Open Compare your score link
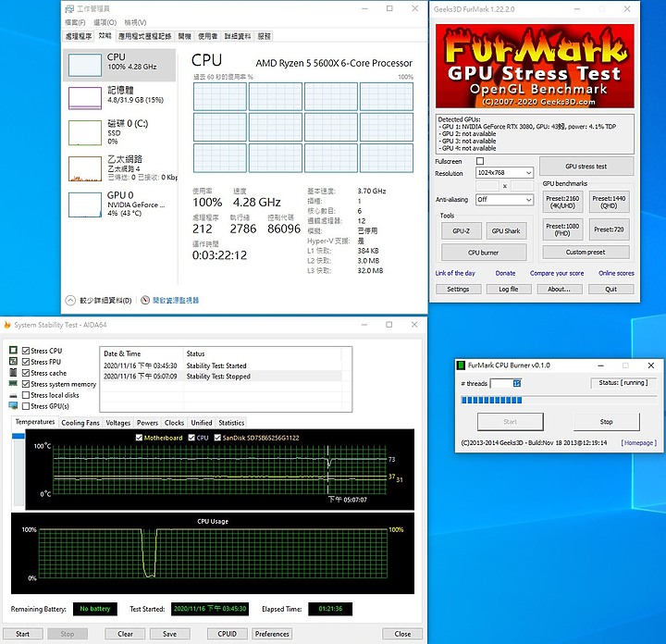This screenshot has height=644, width=666. pos(557,273)
